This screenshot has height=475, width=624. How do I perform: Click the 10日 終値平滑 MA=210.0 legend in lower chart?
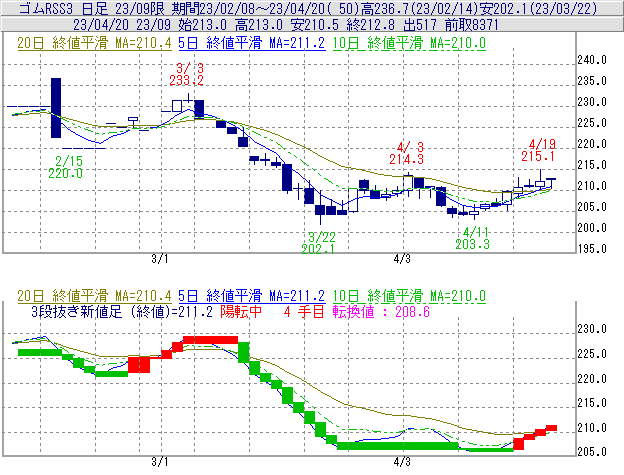pyautogui.click(x=409, y=296)
